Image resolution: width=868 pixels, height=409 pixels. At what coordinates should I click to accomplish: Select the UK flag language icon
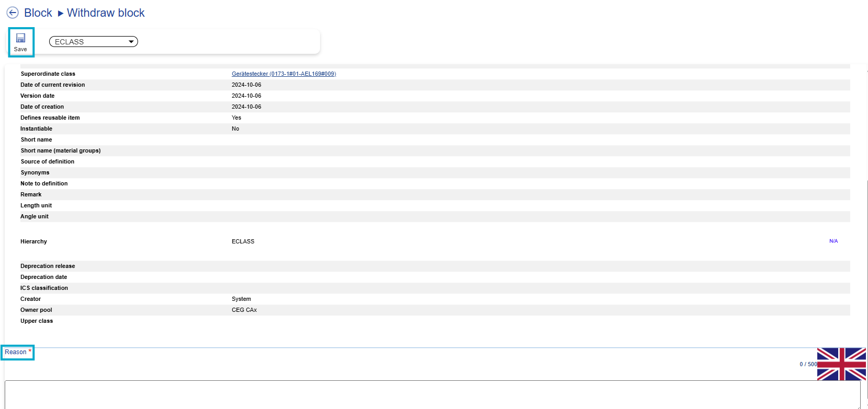[841, 364]
